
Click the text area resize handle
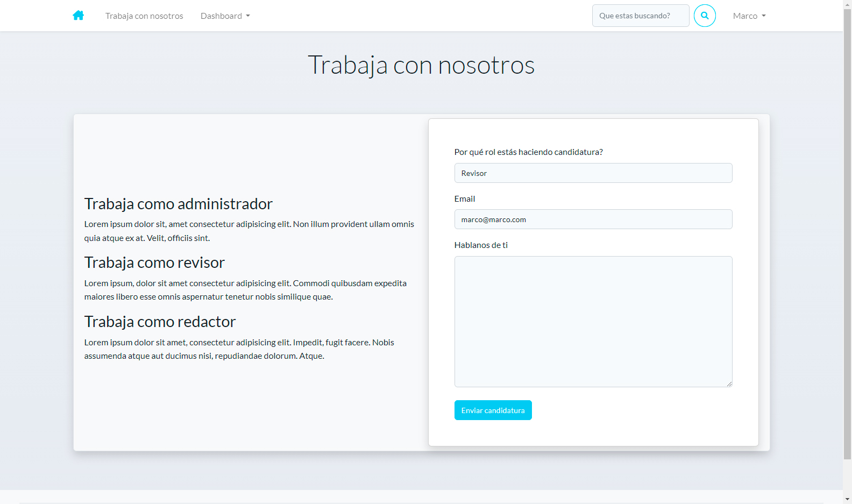(x=729, y=384)
